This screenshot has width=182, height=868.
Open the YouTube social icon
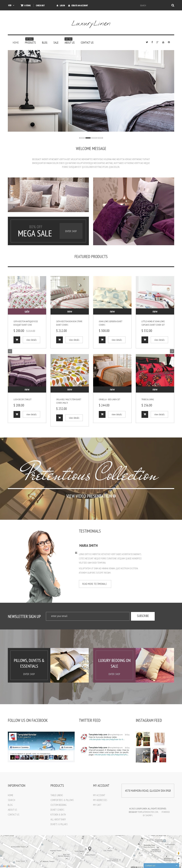coord(163,42)
